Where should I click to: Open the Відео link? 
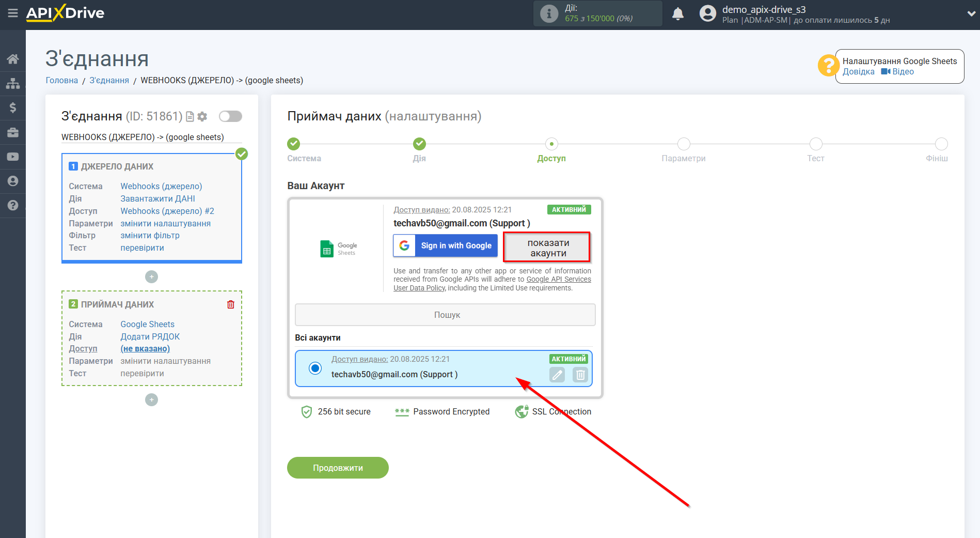pyautogui.click(x=898, y=72)
